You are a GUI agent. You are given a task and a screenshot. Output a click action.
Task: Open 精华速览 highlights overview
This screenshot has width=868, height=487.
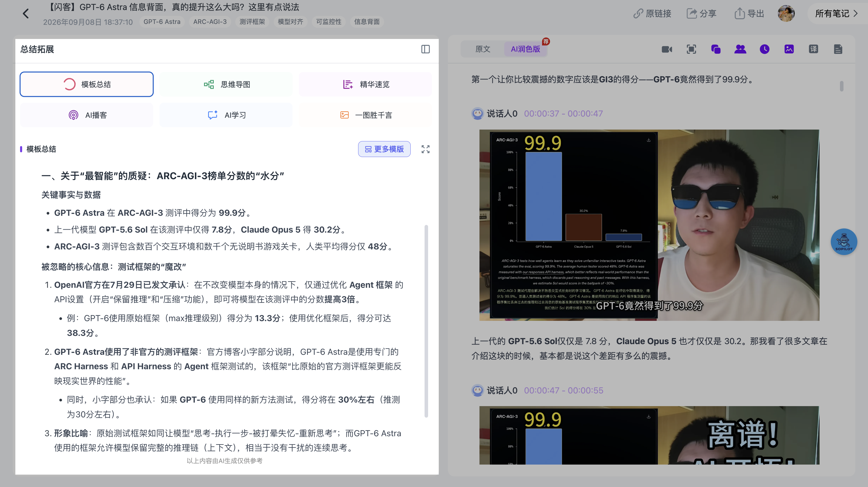coord(365,84)
